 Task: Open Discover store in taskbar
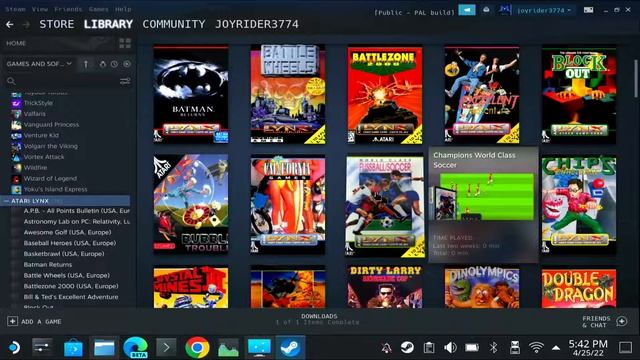click(73, 348)
